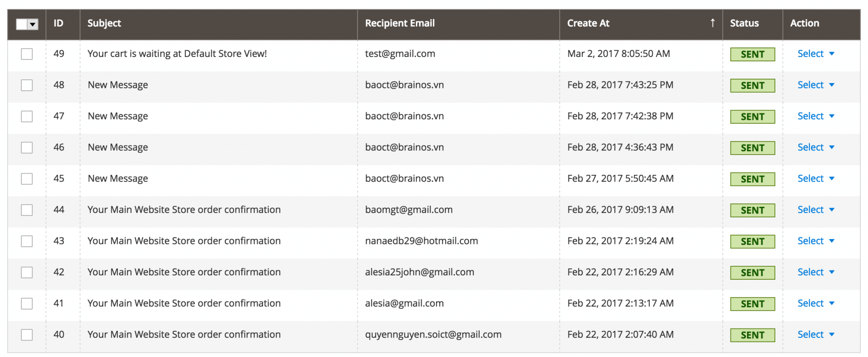This screenshot has width=868, height=357.
Task: Open the Select action dropdown for ID 42
Action: click(x=816, y=272)
